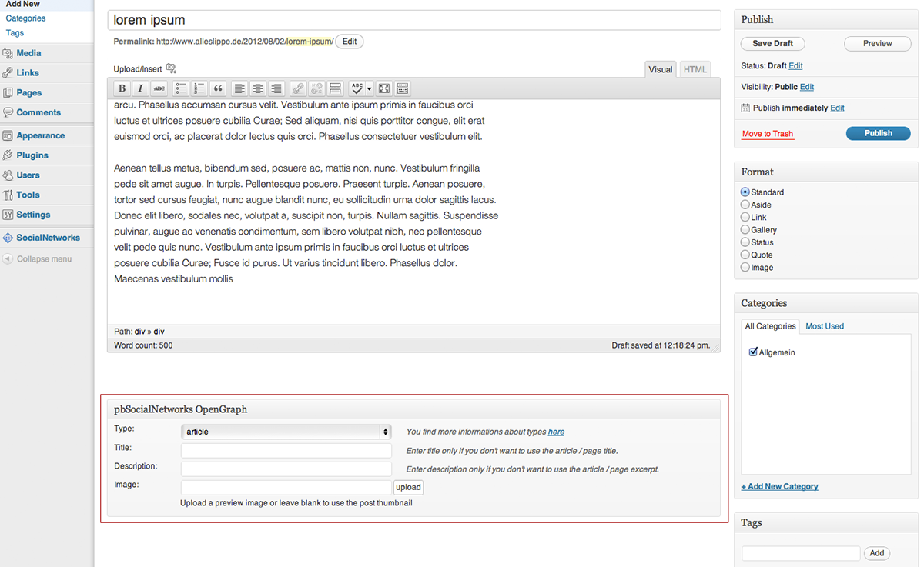The width and height of the screenshot is (924, 567).
Task: Enter fullscreen writing mode
Action: click(384, 88)
